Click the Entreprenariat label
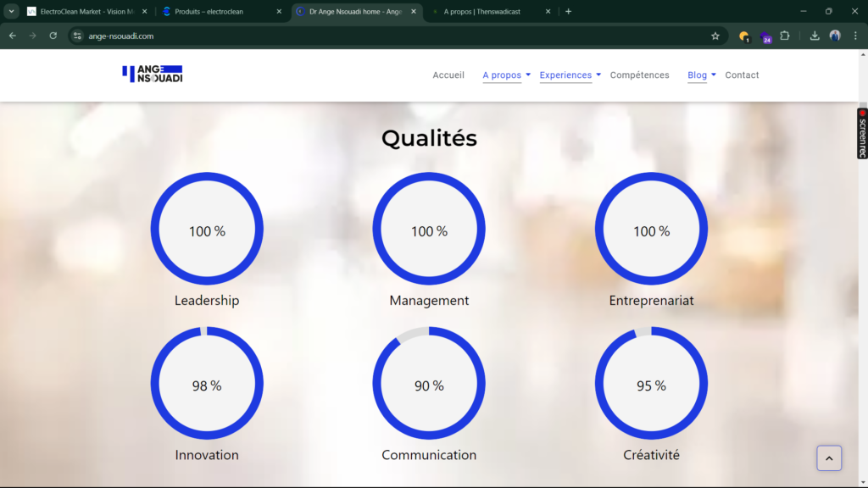This screenshot has height=488, width=868. (x=651, y=301)
